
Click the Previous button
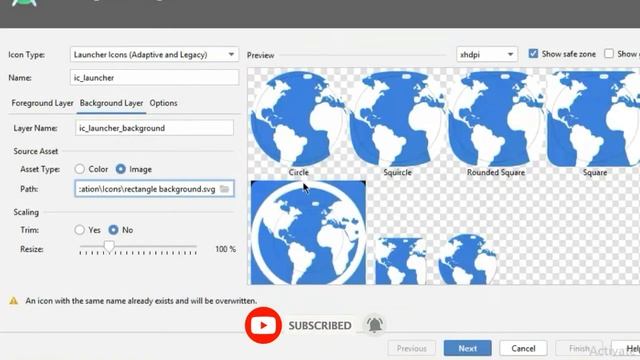(411, 348)
